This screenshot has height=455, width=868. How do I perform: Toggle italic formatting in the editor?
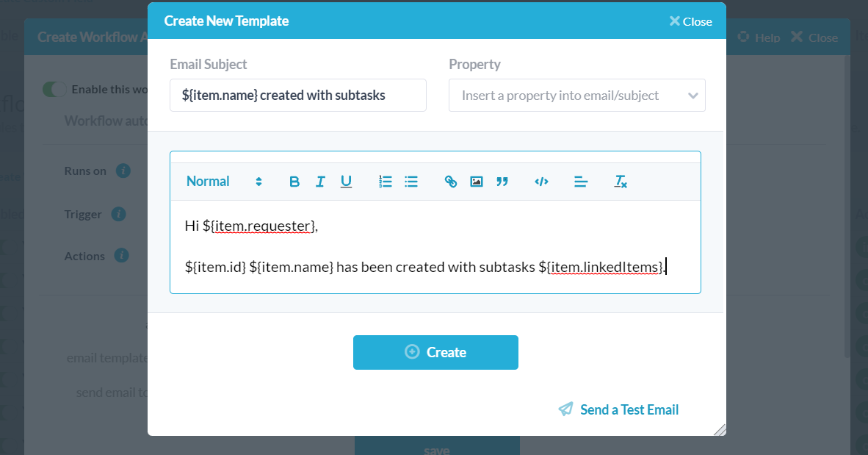320,182
